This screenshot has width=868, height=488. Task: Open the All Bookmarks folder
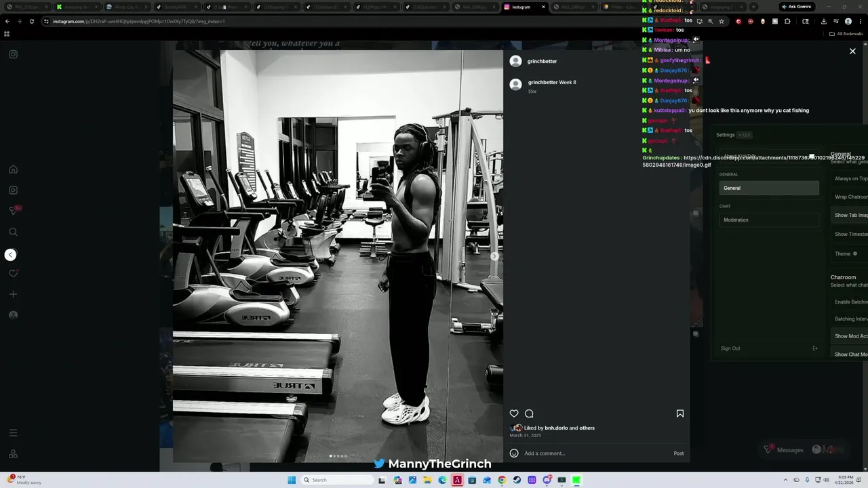tap(846, 33)
